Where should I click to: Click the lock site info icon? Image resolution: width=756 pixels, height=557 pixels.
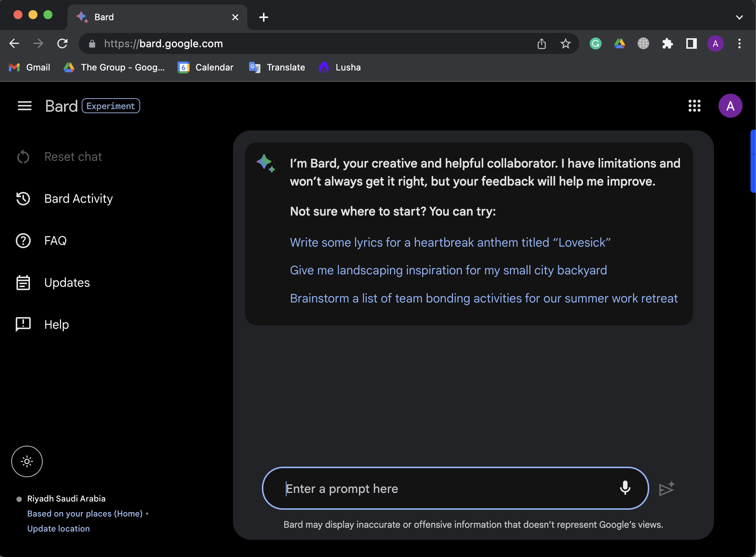(x=92, y=44)
